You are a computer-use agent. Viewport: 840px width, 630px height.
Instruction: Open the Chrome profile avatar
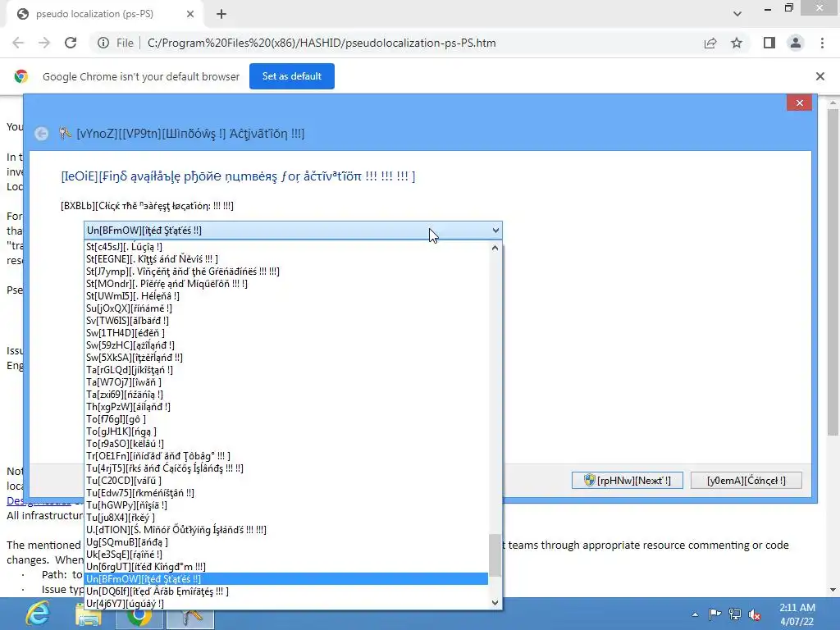796,43
